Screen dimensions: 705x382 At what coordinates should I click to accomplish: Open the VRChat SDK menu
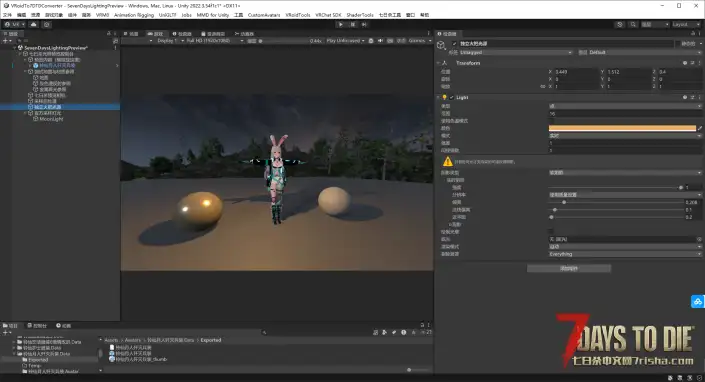[328, 15]
